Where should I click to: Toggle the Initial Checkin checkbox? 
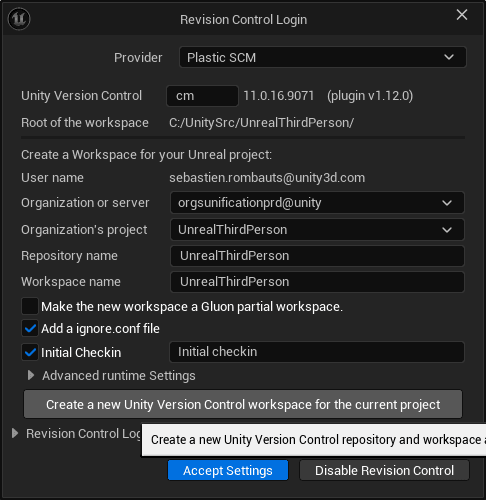[x=30, y=352]
